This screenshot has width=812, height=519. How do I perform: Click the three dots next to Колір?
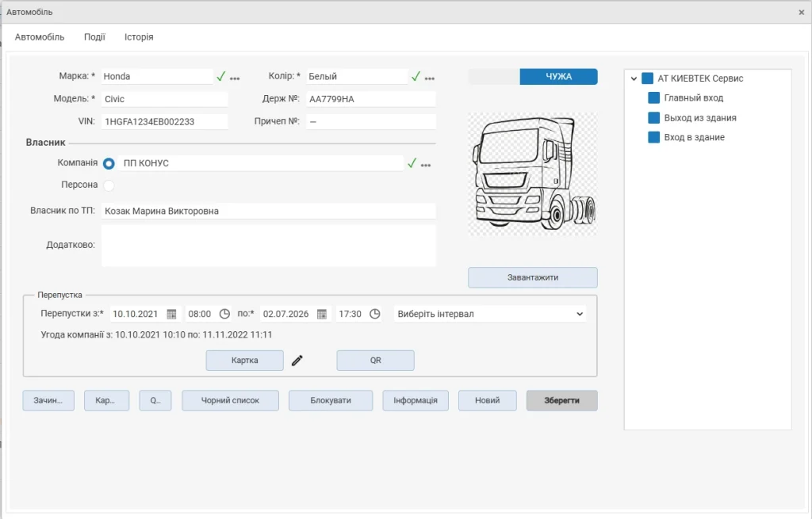click(429, 78)
